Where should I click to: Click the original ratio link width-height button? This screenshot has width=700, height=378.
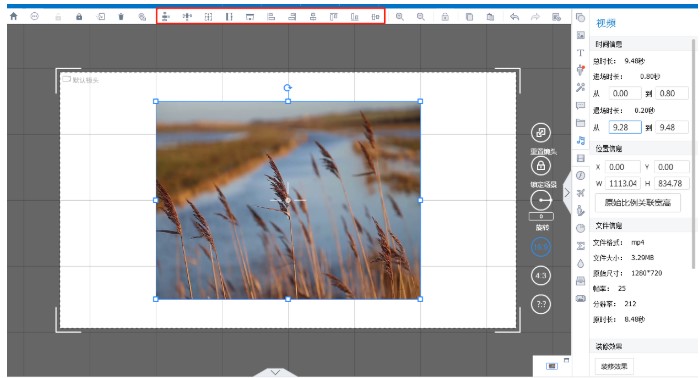638,203
